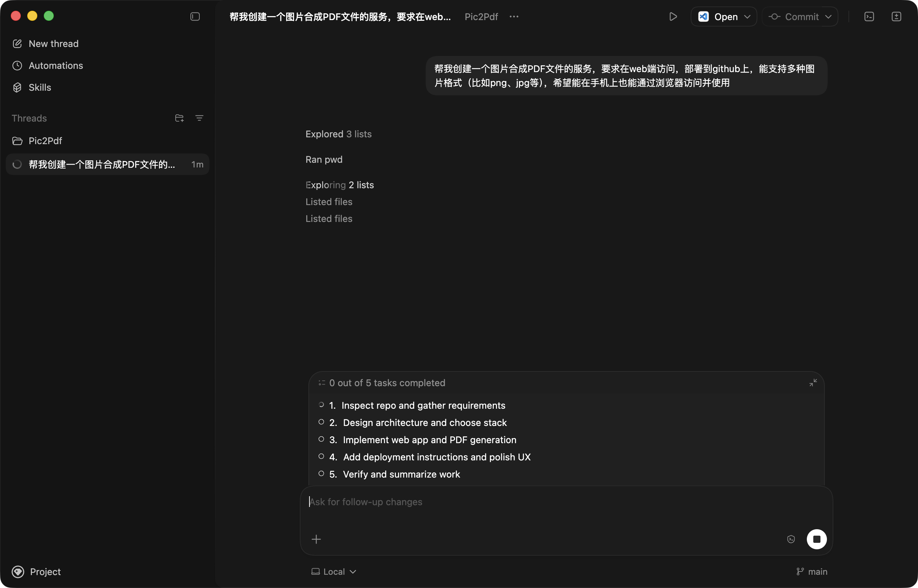Select the Pic2Pdf breadcrumb in the title bar
The image size is (918, 588).
tap(481, 16)
